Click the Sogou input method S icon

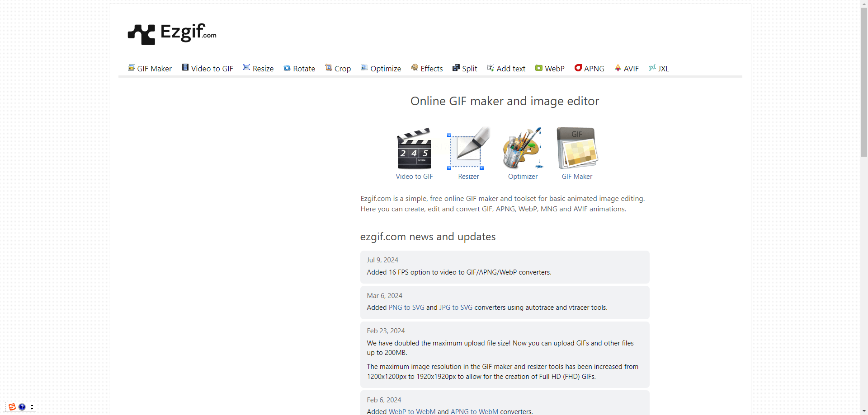[x=12, y=407]
